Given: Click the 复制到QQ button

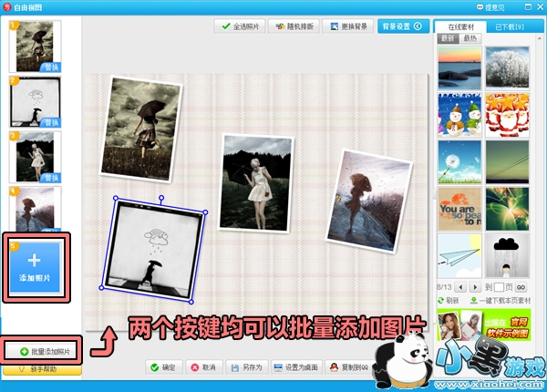Looking at the screenshot, I should coord(349,367).
